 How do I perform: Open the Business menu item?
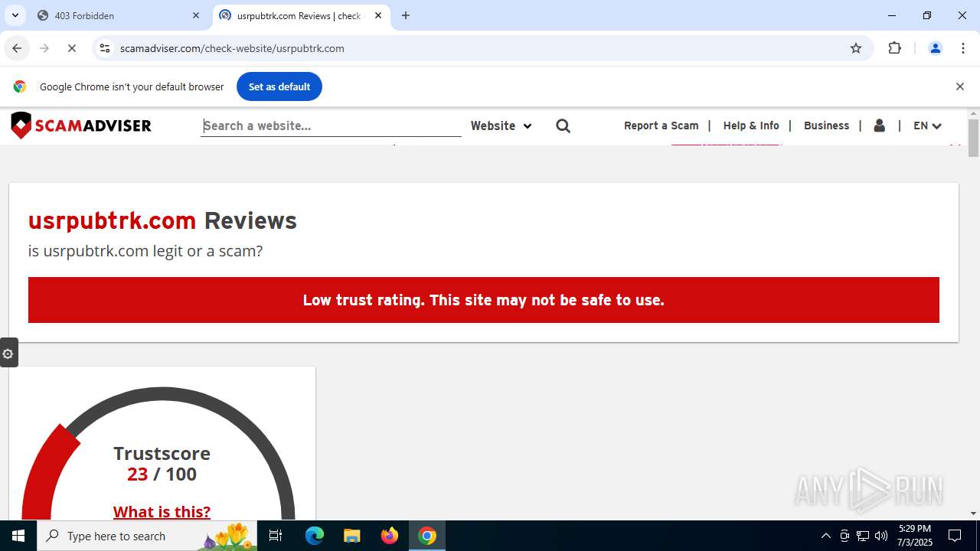[826, 126]
